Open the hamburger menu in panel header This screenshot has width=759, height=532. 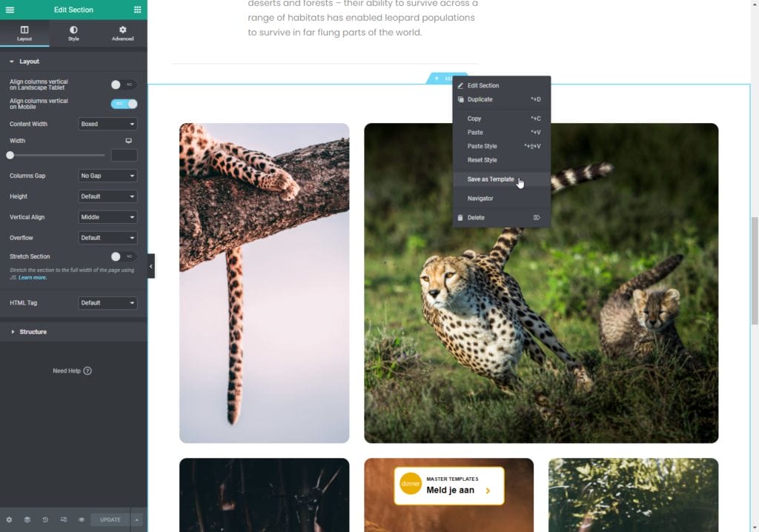click(x=10, y=10)
